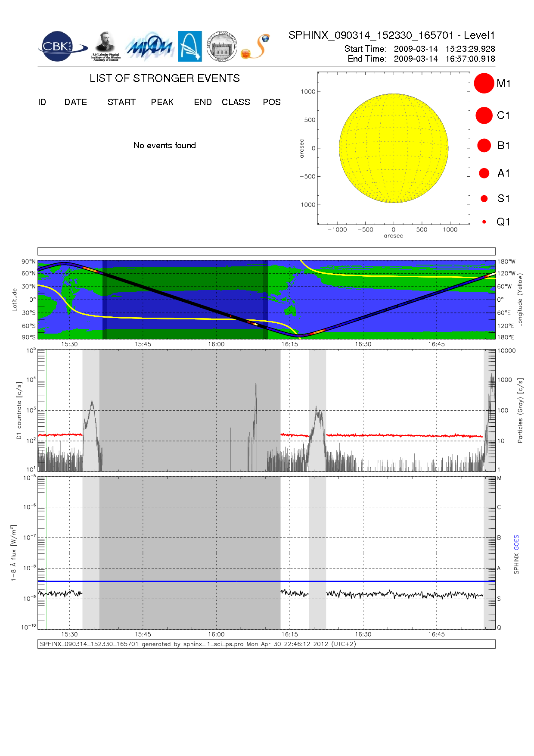Click the PEAK column header
The image size is (534, 756).
coord(162,102)
